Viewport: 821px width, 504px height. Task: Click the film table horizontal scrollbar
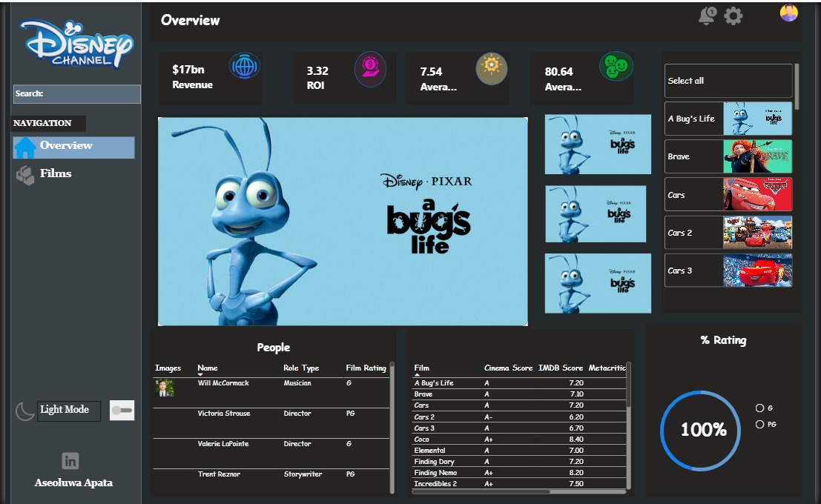(x=482, y=491)
